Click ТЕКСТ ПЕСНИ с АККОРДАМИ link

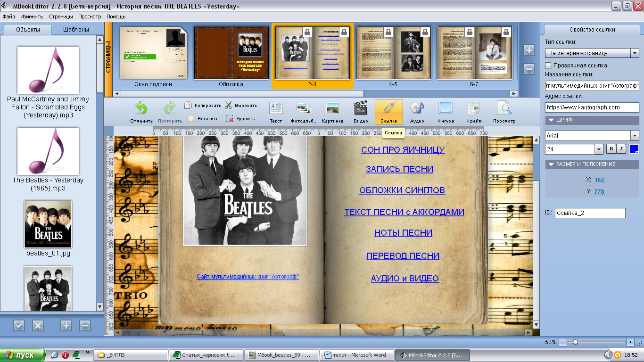(404, 212)
